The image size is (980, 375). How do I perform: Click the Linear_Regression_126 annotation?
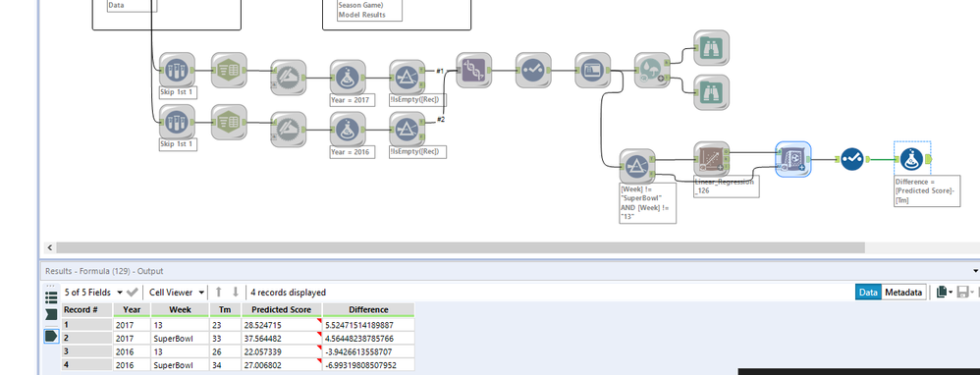coord(727,187)
